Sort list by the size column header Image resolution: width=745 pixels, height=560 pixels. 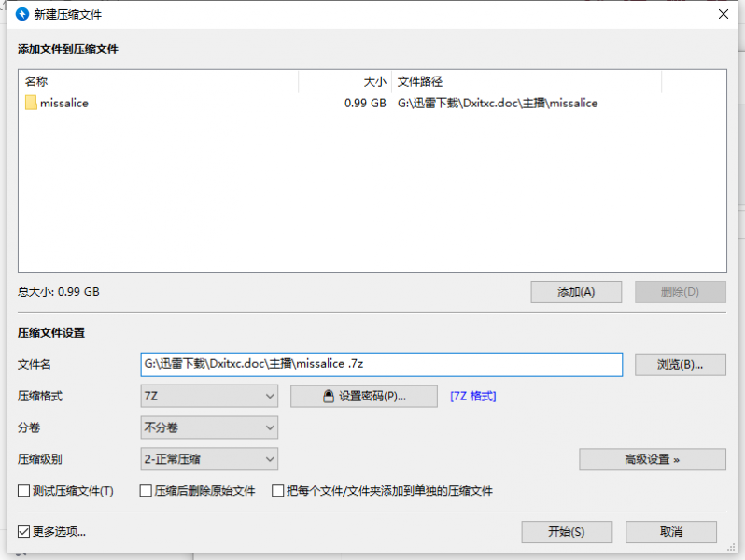click(x=344, y=82)
